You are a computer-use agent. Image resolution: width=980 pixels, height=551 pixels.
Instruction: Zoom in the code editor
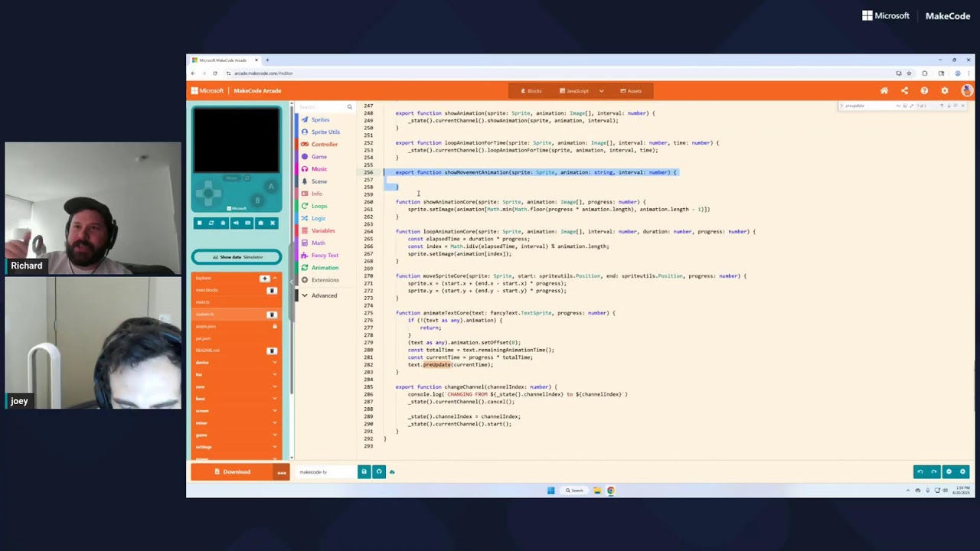pyautogui.click(x=963, y=471)
